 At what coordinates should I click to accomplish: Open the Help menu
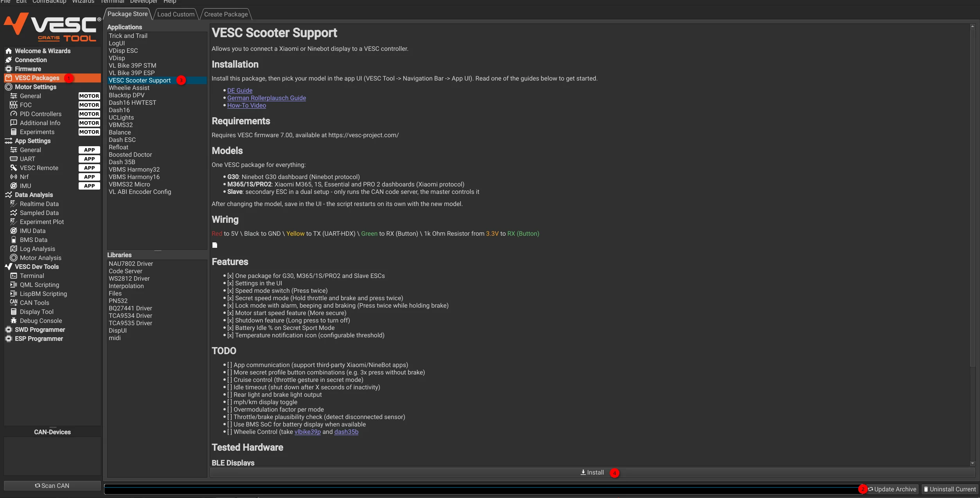tap(170, 2)
